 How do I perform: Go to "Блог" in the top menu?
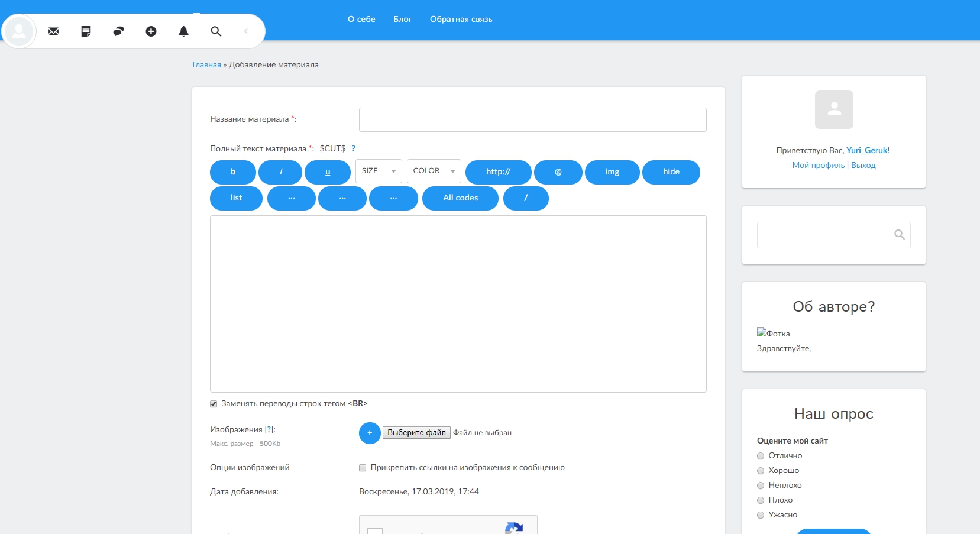(402, 19)
